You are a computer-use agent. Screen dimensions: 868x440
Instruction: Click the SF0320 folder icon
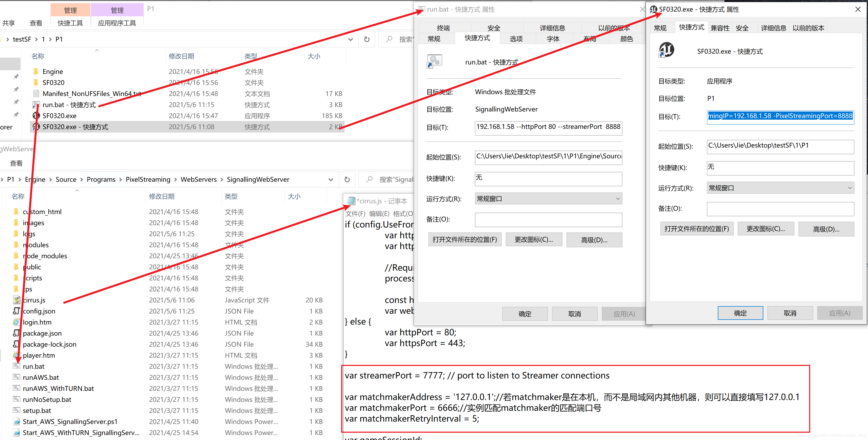point(36,83)
